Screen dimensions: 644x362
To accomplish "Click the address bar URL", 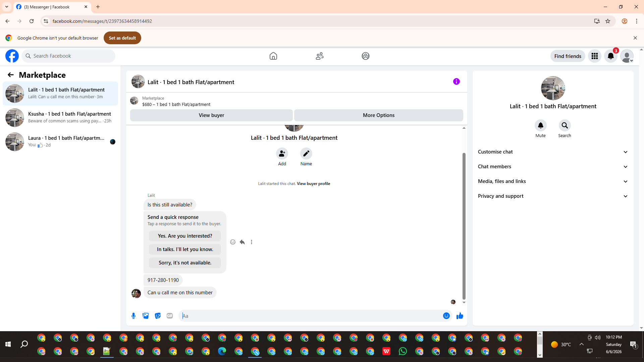I will point(102,21).
